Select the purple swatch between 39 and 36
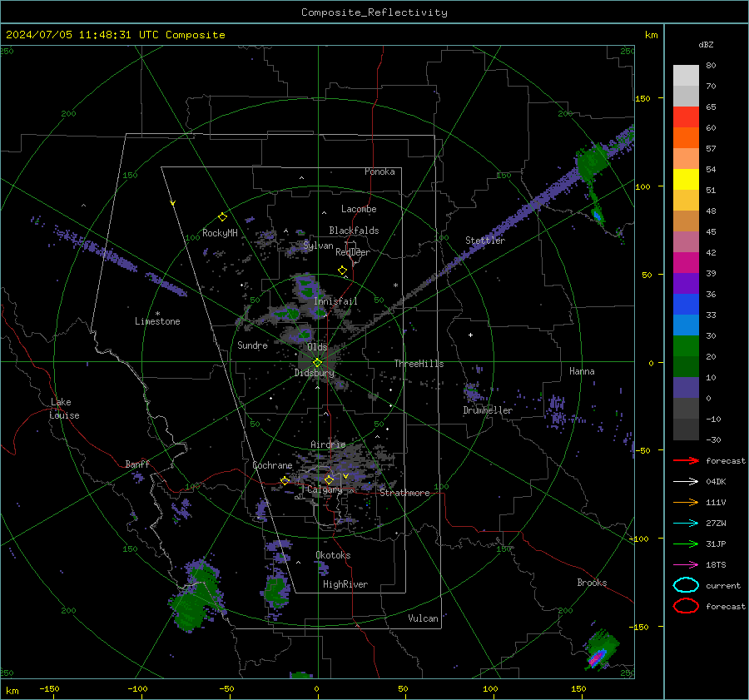 click(686, 283)
